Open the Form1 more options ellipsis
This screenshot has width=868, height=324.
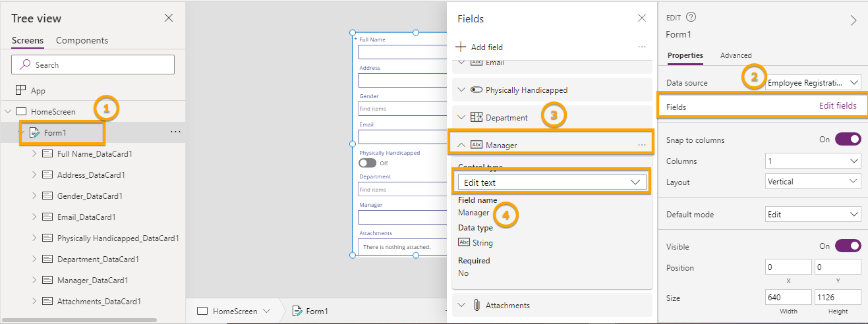(x=175, y=132)
